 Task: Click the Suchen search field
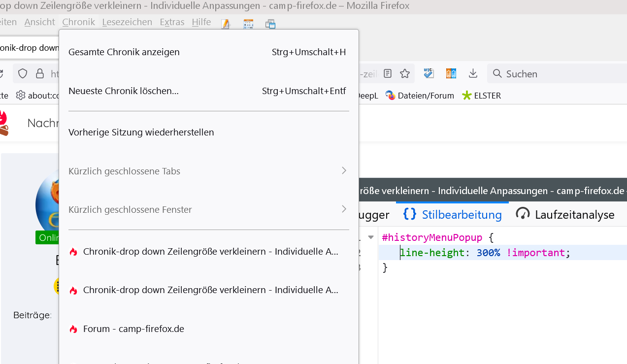point(557,74)
